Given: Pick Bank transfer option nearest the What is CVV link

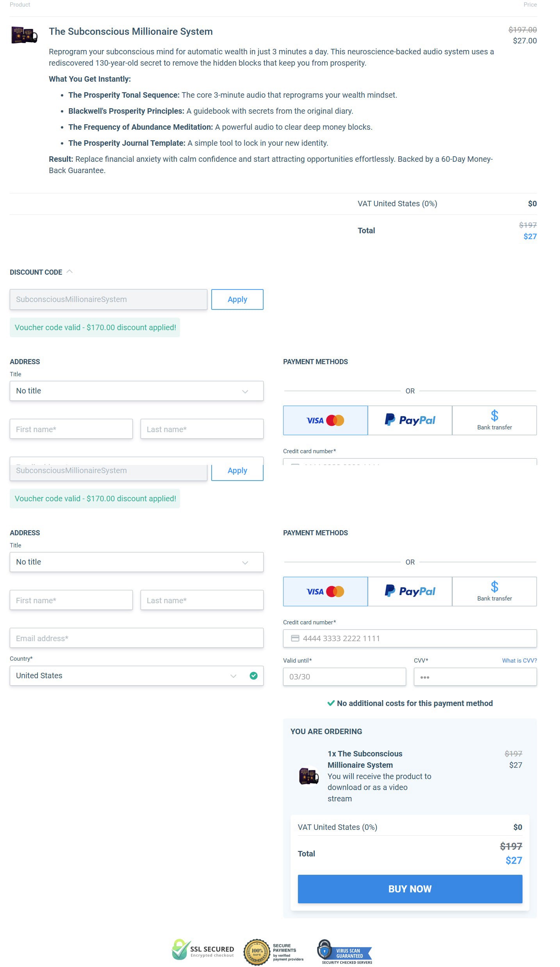Looking at the screenshot, I should point(494,592).
